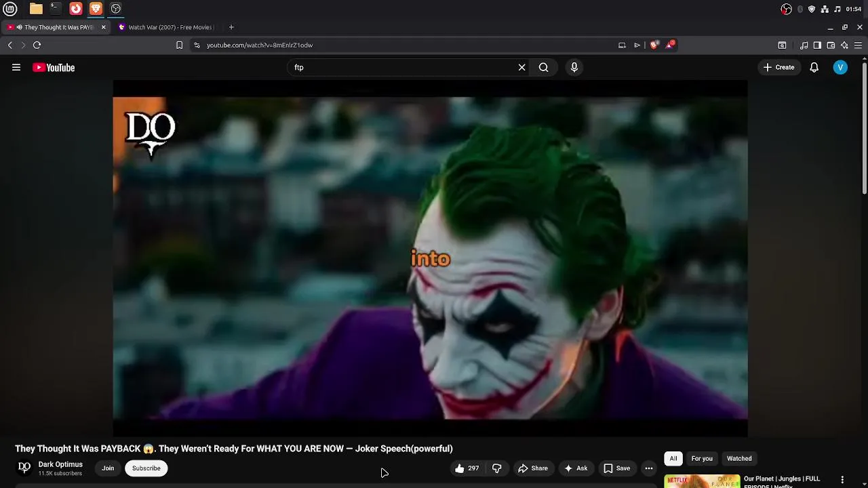This screenshot has width=868, height=488.
Task: Open the network connections tray icon
Action: 825,9
